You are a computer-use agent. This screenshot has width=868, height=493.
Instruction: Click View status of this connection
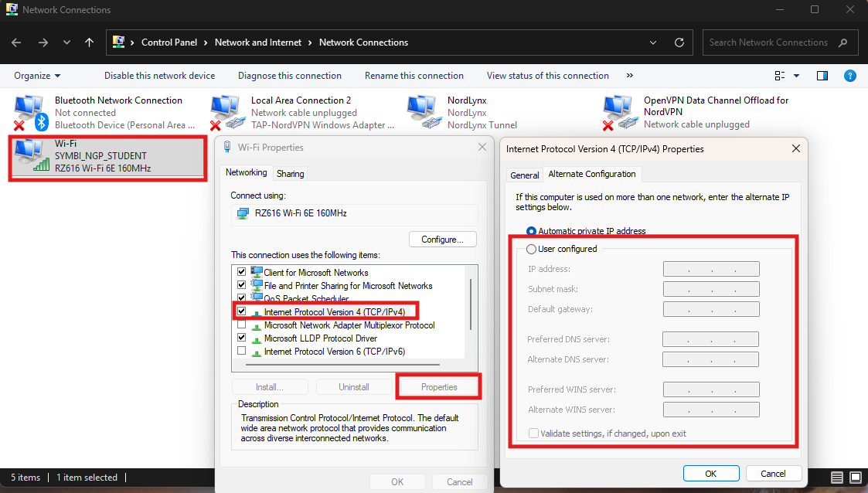[x=547, y=76]
